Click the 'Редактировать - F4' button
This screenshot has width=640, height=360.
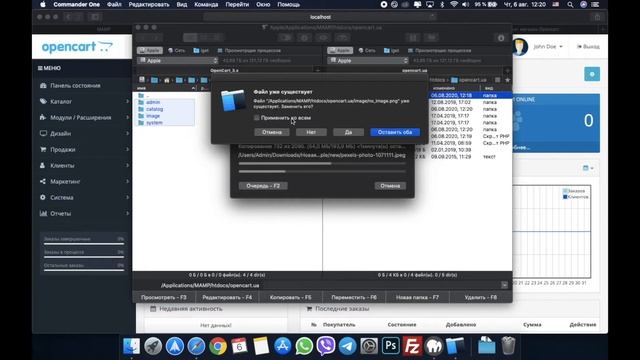point(227,298)
